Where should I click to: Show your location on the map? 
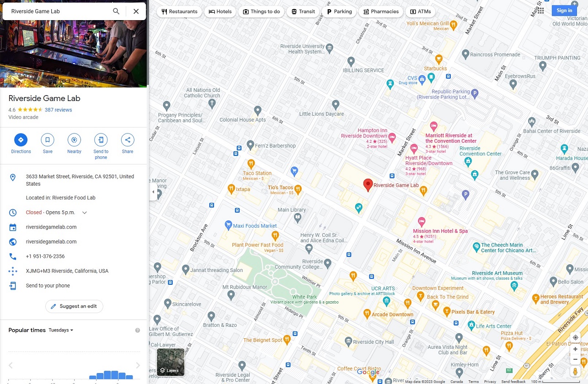click(x=575, y=337)
